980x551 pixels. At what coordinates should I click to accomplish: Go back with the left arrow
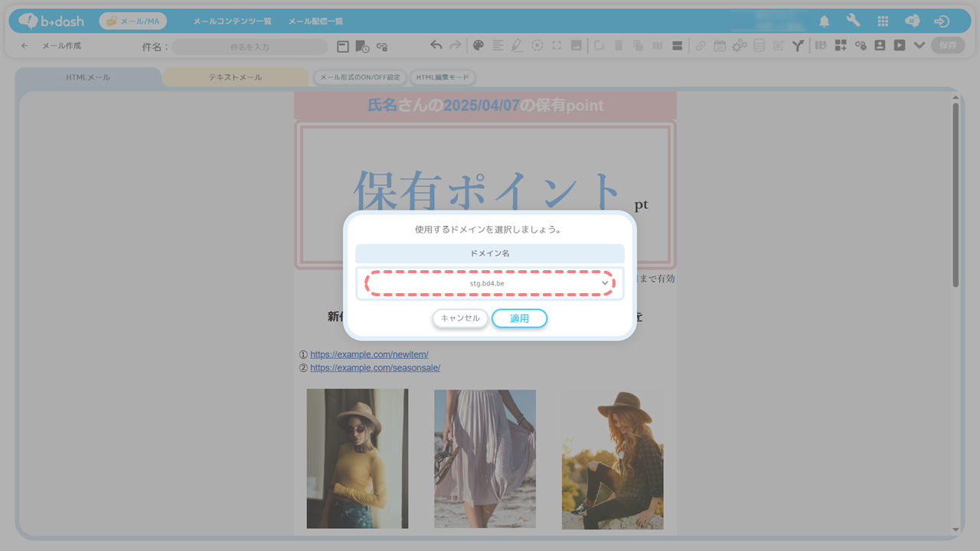coord(24,46)
